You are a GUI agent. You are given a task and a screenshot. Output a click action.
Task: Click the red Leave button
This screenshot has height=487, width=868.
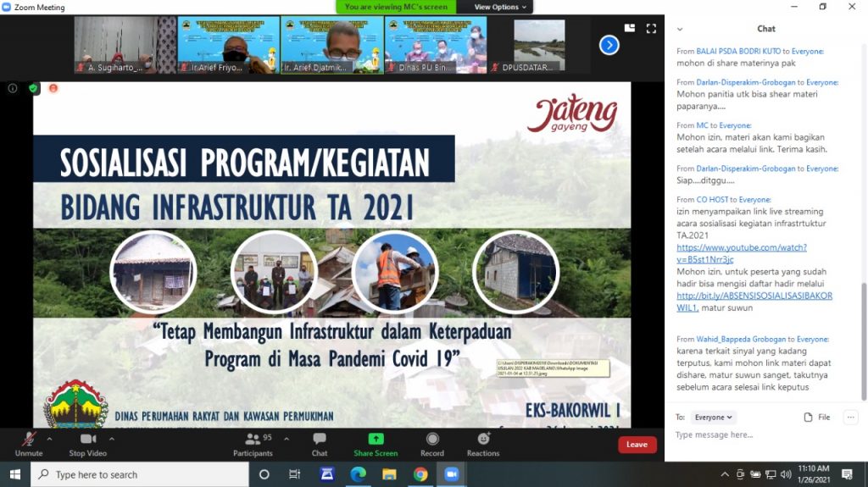pos(637,445)
